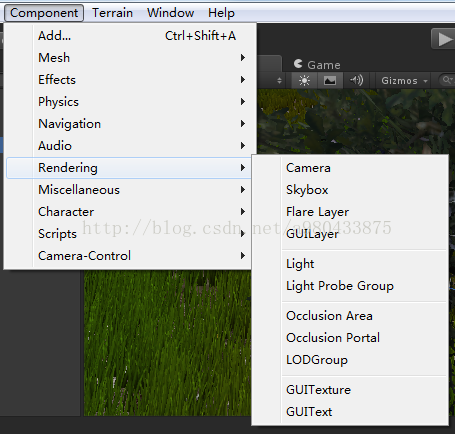Click the scene search magnifier field
The image size is (455, 434).
tap(447, 80)
